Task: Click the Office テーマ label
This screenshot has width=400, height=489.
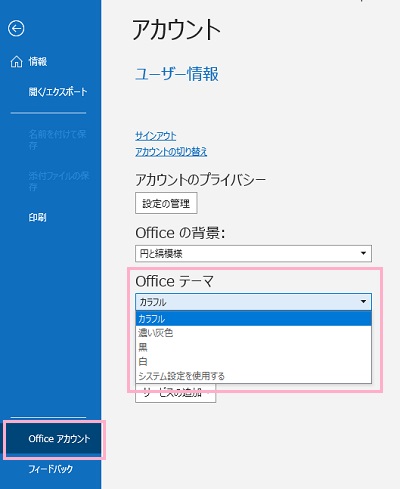Action: 174,281
